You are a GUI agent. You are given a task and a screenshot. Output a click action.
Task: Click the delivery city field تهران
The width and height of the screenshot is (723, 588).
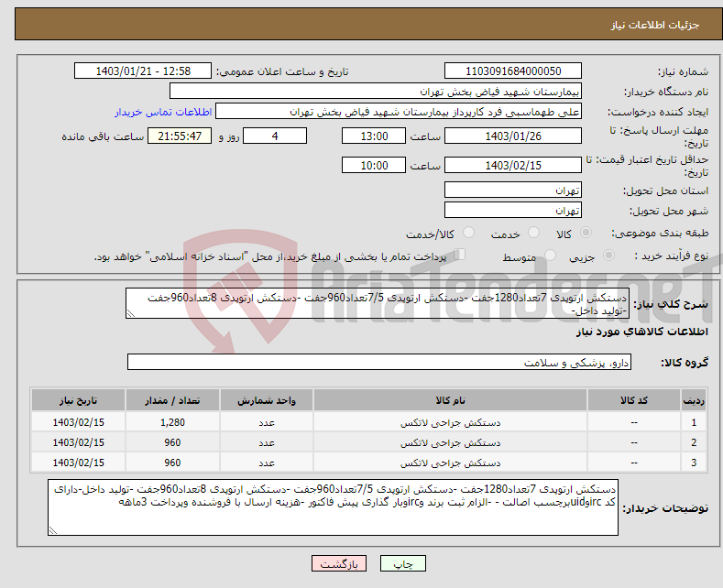[513, 210]
